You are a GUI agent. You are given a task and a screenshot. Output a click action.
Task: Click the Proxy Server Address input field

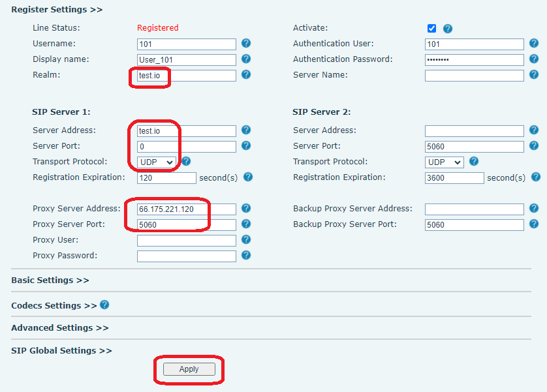click(187, 209)
